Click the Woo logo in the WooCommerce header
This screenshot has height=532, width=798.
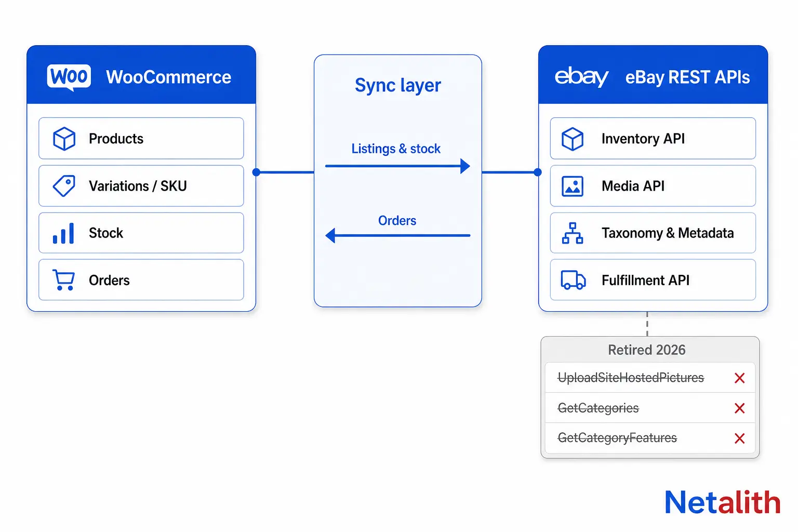point(69,77)
